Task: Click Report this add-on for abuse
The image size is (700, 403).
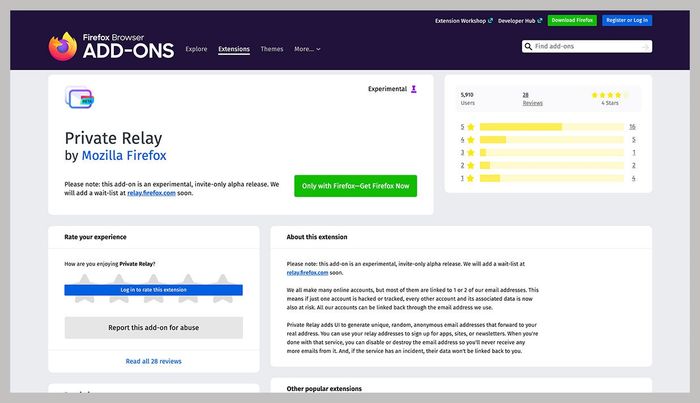Action: pyautogui.click(x=154, y=328)
